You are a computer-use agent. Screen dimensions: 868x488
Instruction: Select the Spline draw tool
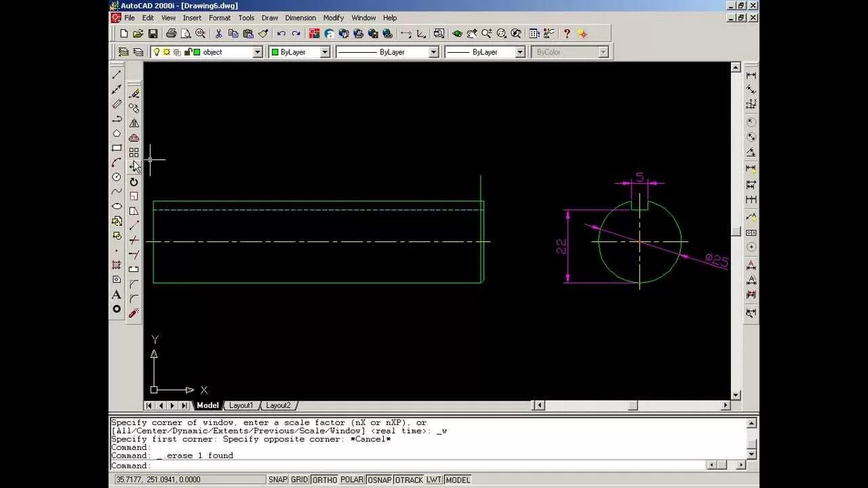click(x=117, y=192)
